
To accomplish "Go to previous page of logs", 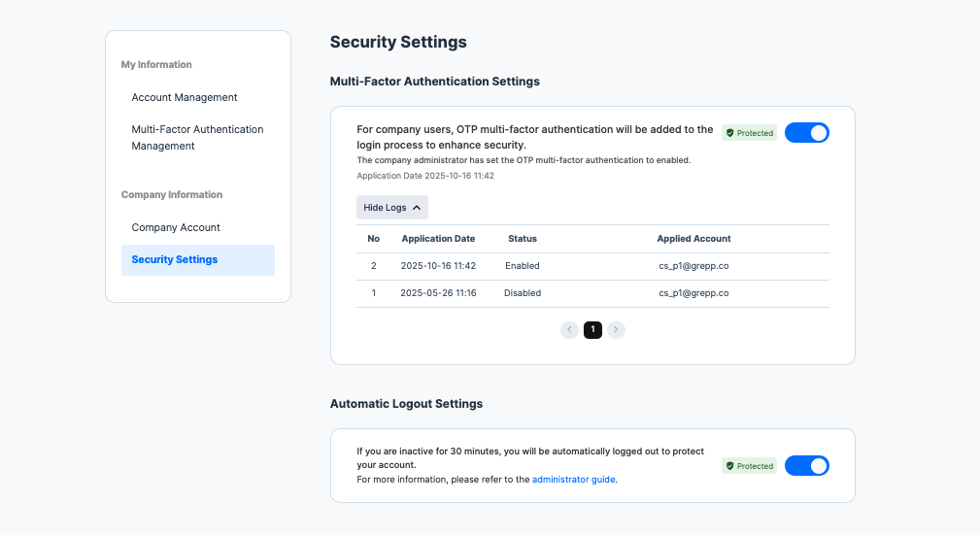I will point(569,329).
